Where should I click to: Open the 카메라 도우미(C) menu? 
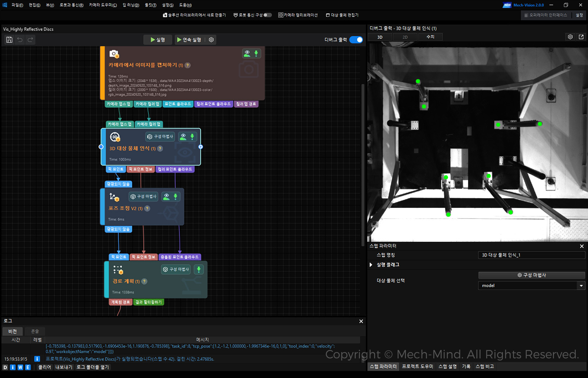[x=103, y=5]
